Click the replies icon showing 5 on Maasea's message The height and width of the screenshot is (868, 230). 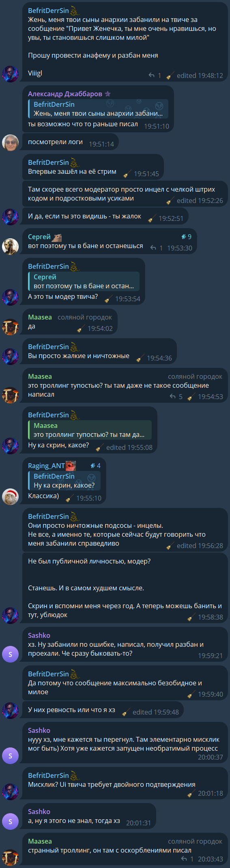pyautogui.click(x=176, y=396)
